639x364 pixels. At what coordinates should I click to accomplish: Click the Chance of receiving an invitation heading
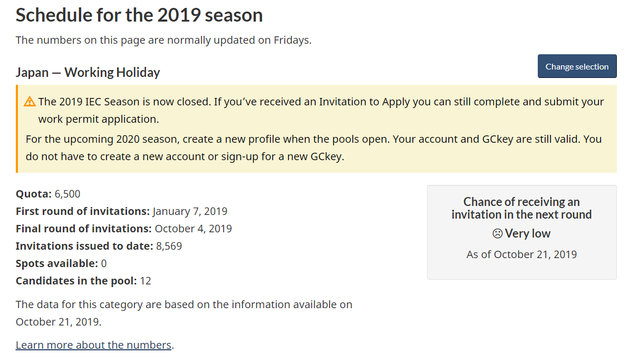click(x=521, y=208)
